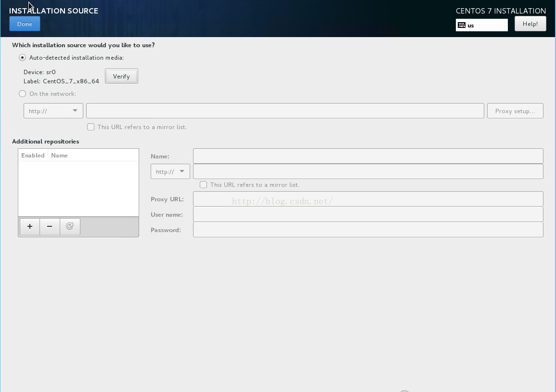This screenshot has height=392, width=556.
Task: Open Proxy setup dialog
Action: tap(515, 111)
